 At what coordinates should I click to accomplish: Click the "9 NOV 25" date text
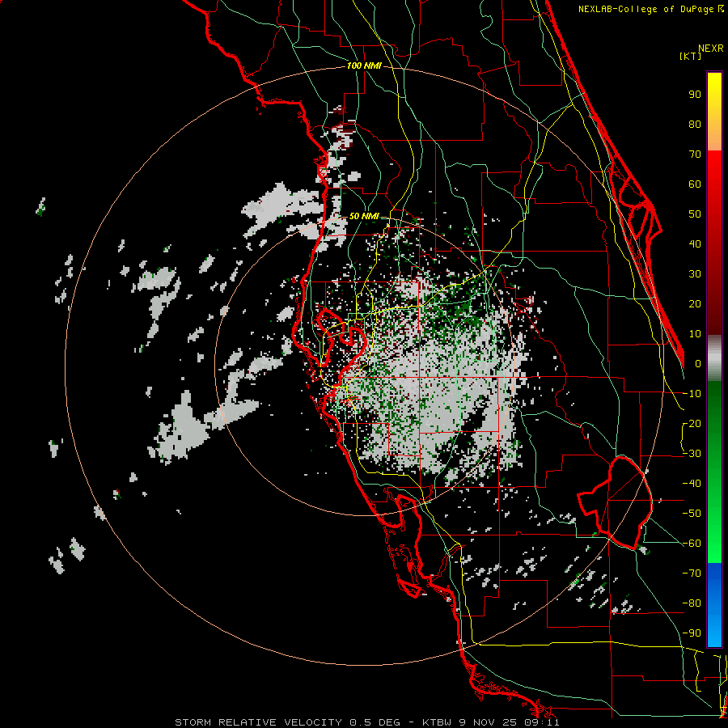[489, 722]
